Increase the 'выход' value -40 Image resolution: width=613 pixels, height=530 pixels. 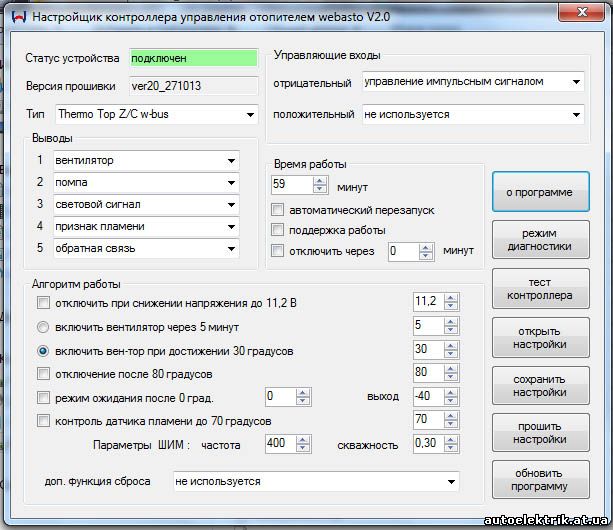[x=451, y=393]
